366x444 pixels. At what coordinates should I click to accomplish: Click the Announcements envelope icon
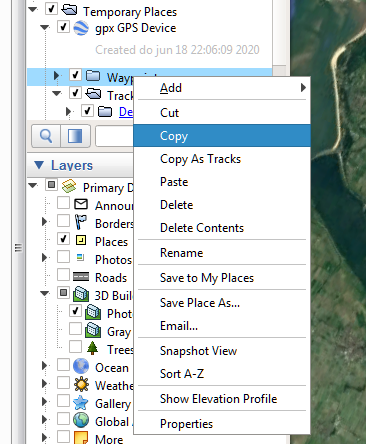click(x=81, y=204)
